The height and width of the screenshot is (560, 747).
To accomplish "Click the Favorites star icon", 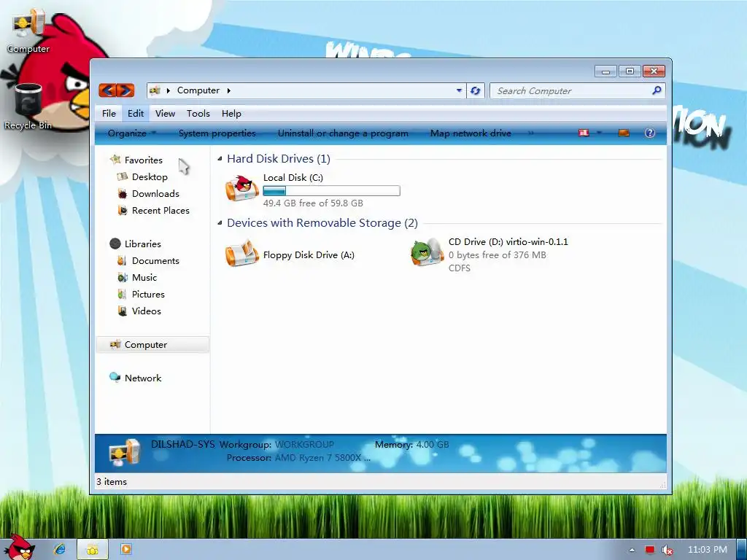I will click(x=115, y=160).
